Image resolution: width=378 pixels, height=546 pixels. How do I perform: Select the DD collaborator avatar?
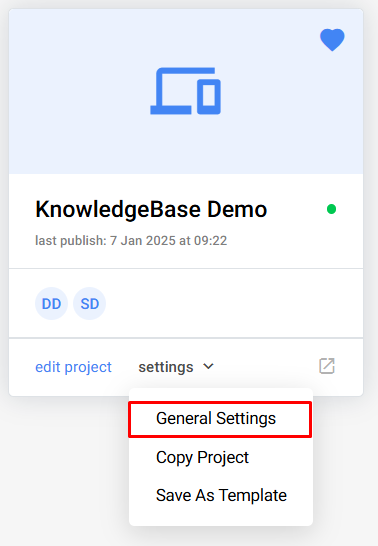pyautogui.click(x=51, y=304)
